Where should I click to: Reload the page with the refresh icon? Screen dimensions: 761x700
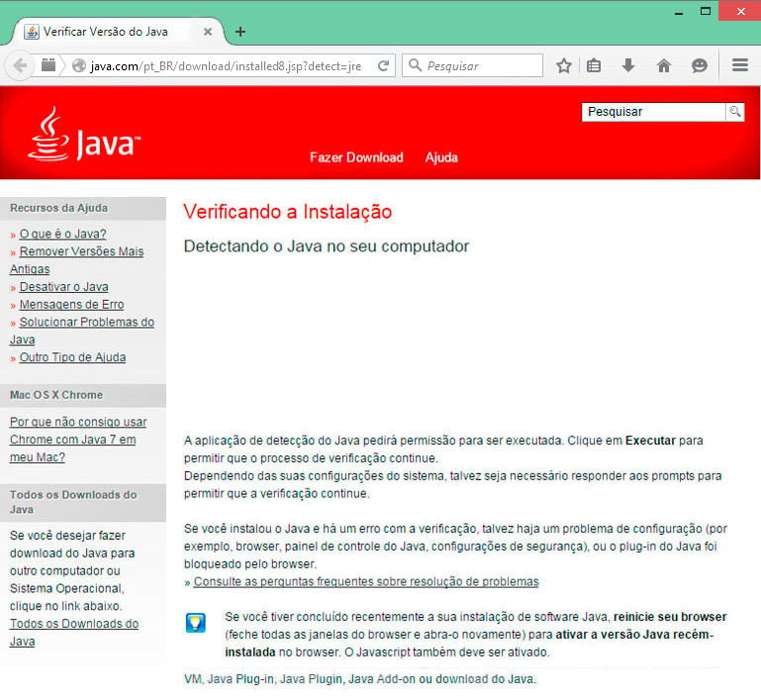point(383,65)
